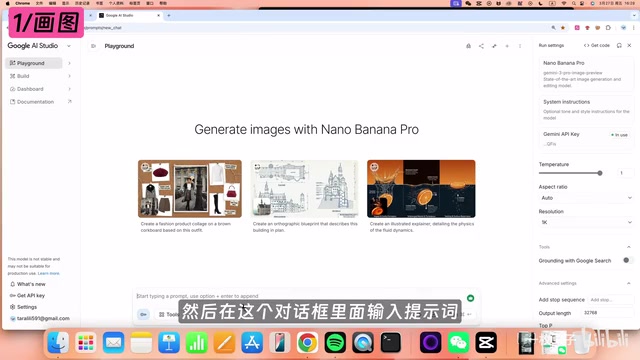Open the Aspect ratio Auto dropdown
The image size is (640, 360).
(586, 198)
